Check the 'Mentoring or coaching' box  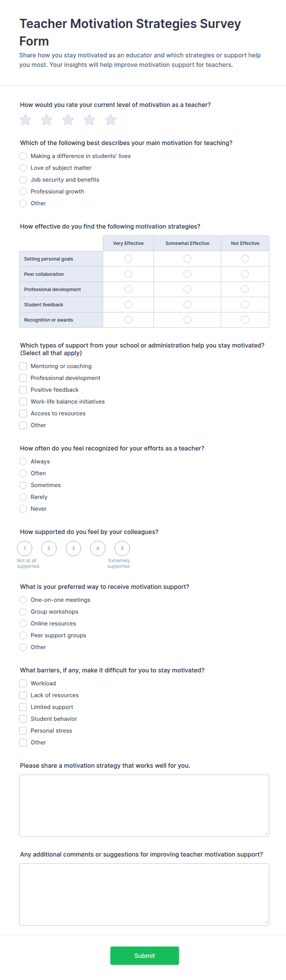[x=23, y=366]
